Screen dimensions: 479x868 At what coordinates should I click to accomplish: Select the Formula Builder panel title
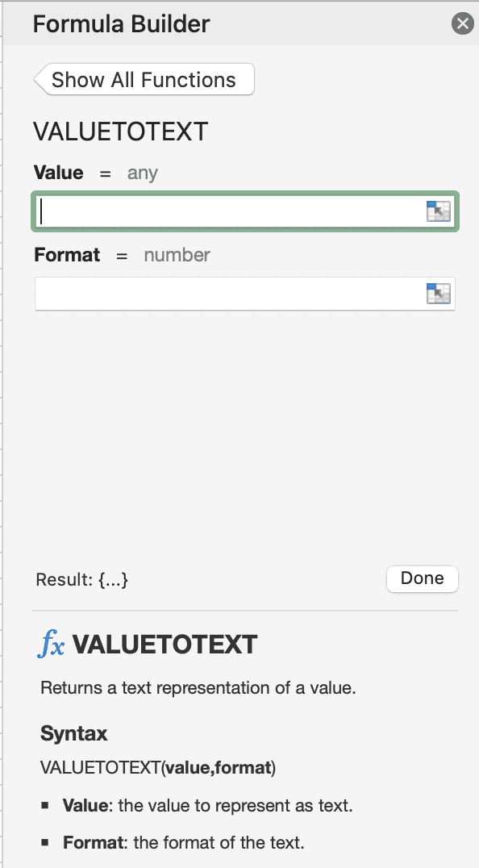pyautogui.click(x=121, y=24)
